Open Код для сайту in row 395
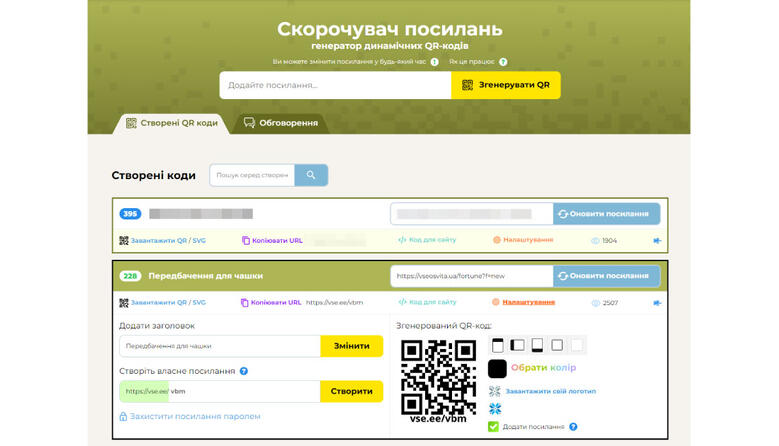This screenshot has width=779, height=446. coord(432,240)
